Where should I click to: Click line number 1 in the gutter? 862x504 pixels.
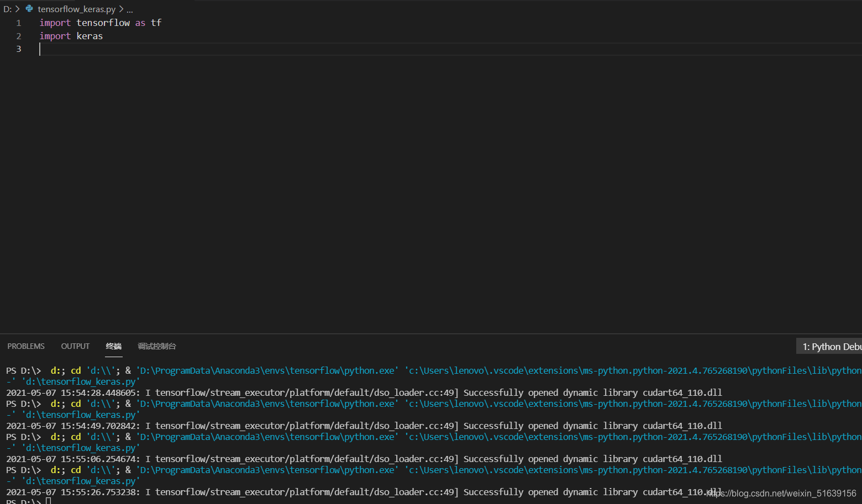click(18, 23)
